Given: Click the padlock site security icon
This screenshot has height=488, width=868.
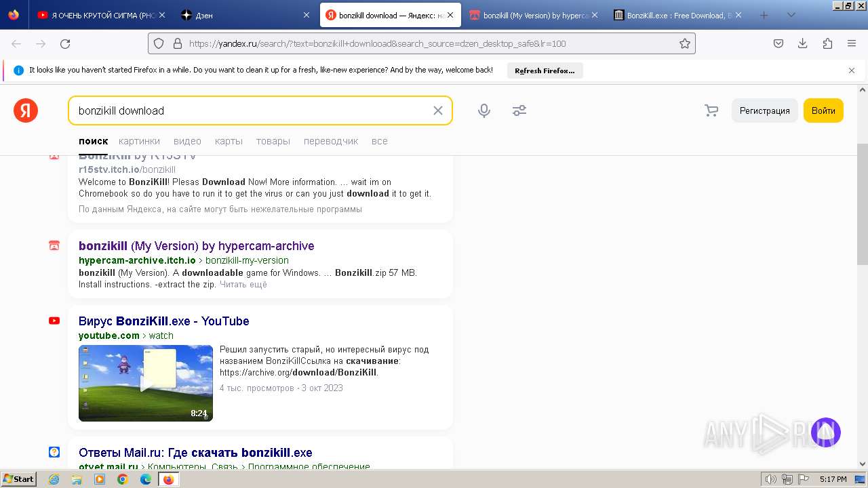Looking at the screenshot, I should [178, 43].
